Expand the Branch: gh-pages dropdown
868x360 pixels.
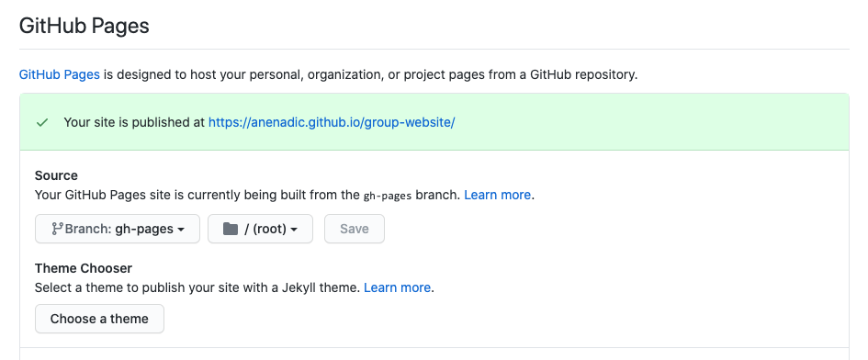point(118,229)
